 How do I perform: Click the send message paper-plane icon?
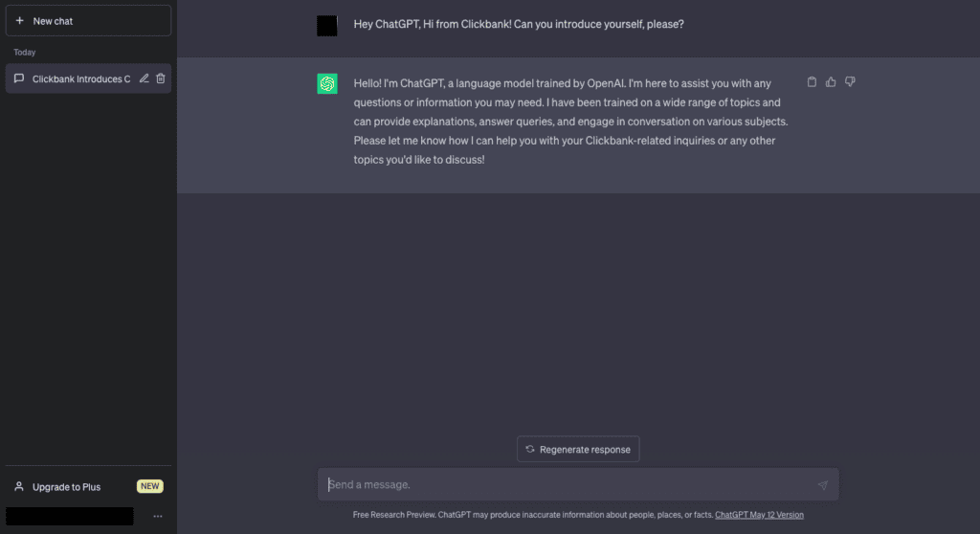[x=823, y=484]
